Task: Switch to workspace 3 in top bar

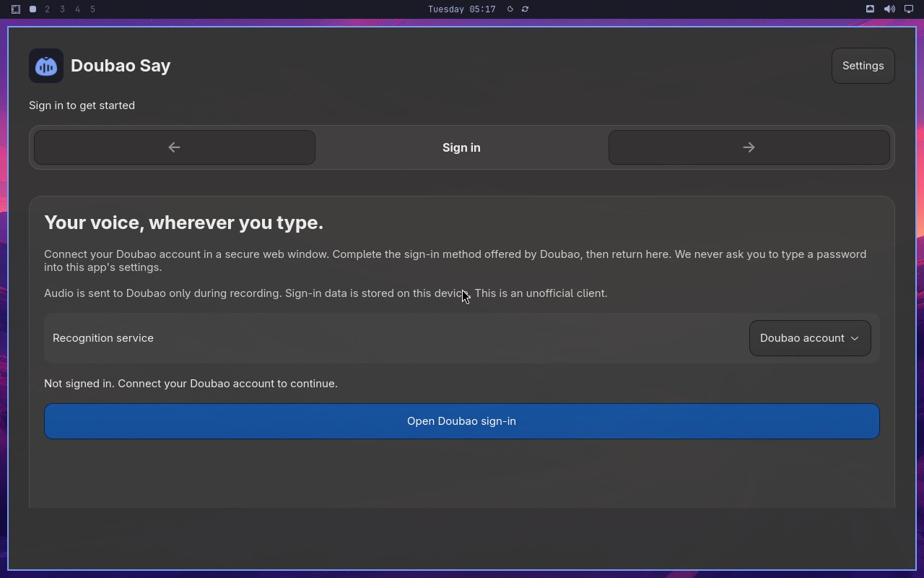Action: (63, 9)
